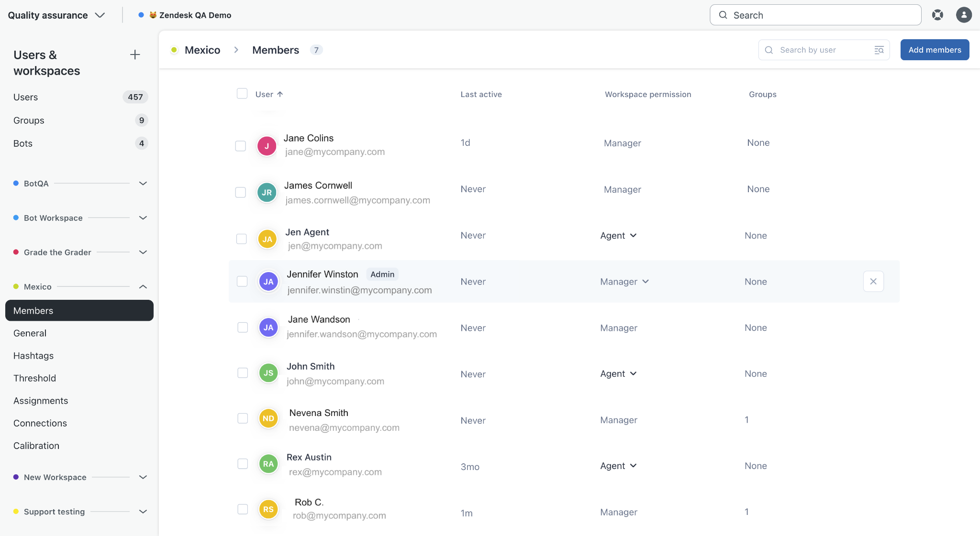Open the user profile avatar menu
This screenshot has width=980, height=536.
coord(964,15)
